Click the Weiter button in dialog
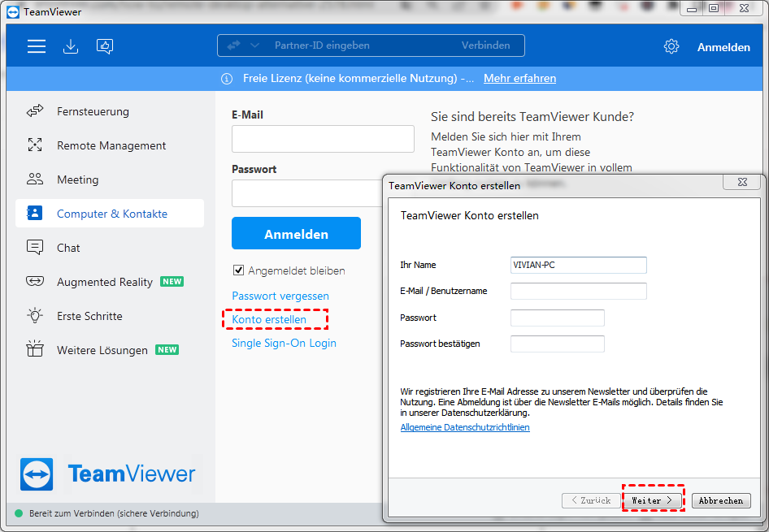The image size is (769, 532). pos(653,500)
